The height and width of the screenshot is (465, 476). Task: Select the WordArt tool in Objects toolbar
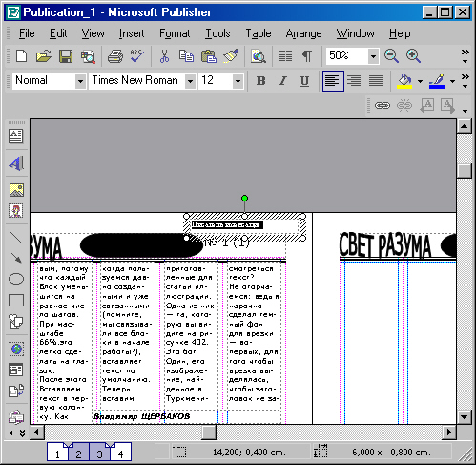(x=16, y=163)
